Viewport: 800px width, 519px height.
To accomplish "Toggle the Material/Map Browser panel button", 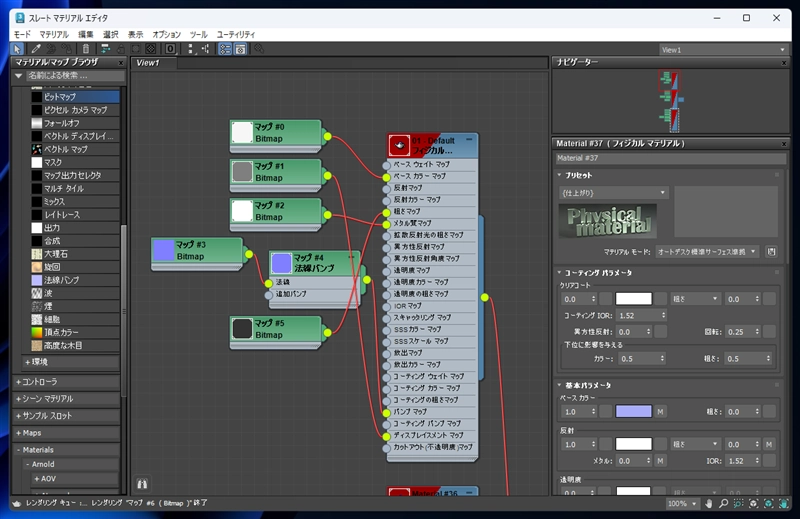I will pyautogui.click(x=225, y=49).
